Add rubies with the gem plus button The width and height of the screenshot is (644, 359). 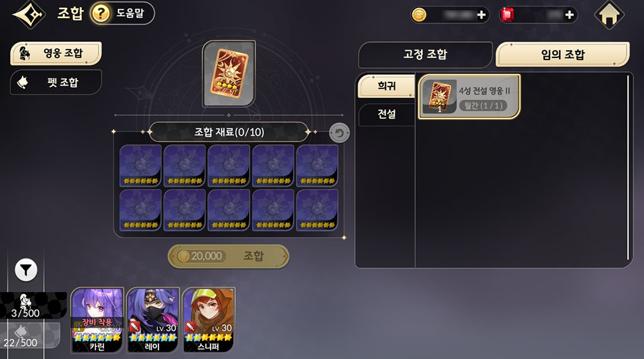[x=569, y=15]
